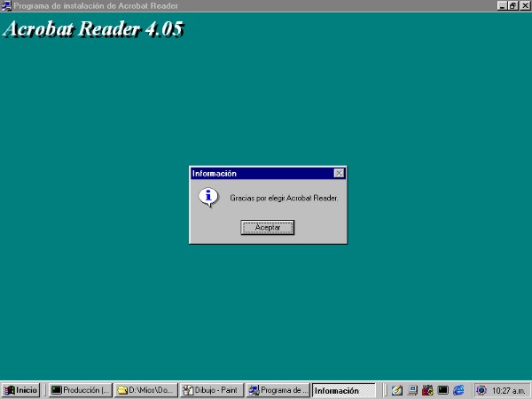Click the desktop computer quick launch icon
This screenshot has height=399, width=532.
pos(412,390)
